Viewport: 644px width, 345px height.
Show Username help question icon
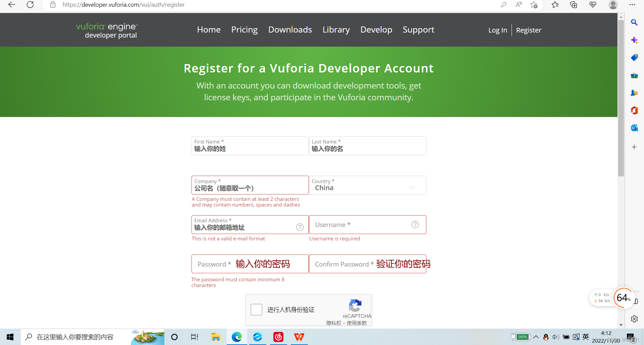click(415, 225)
